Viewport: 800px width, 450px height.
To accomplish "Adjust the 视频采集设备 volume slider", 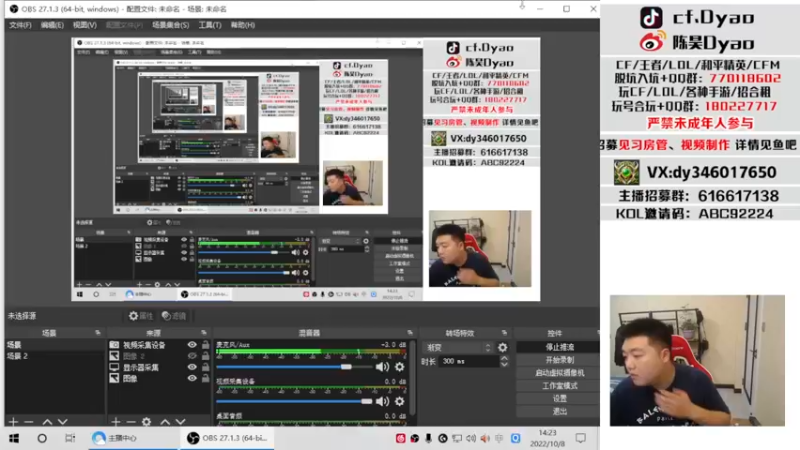I will tap(294, 402).
